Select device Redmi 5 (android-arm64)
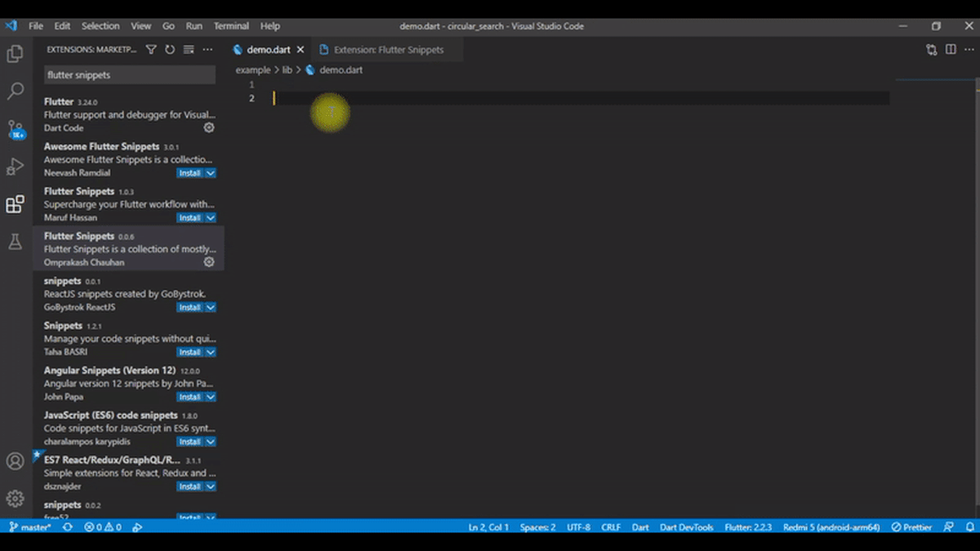The width and height of the screenshot is (980, 551). pyautogui.click(x=831, y=527)
